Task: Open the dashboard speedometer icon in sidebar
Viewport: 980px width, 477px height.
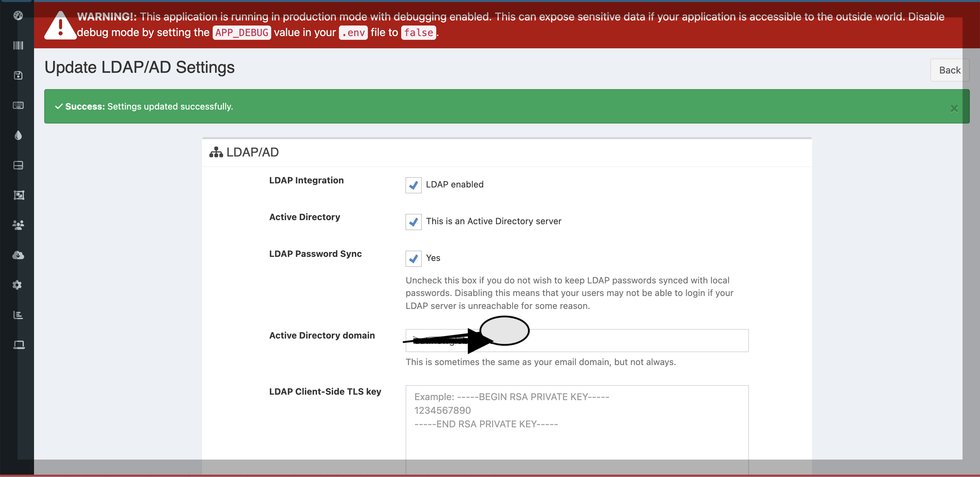Action: tap(18, 16)
